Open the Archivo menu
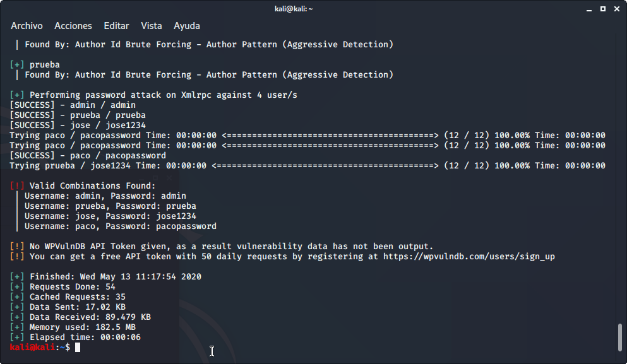 click(27, 26)
